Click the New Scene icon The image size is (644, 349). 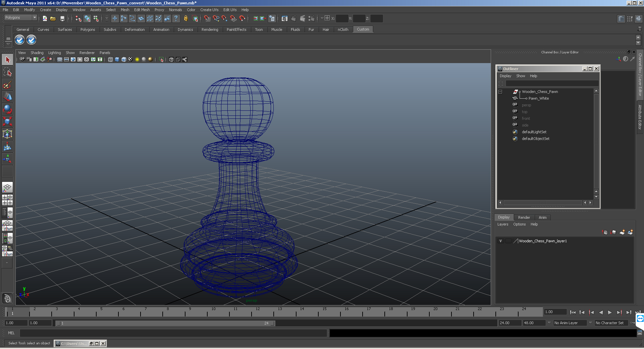45,18
